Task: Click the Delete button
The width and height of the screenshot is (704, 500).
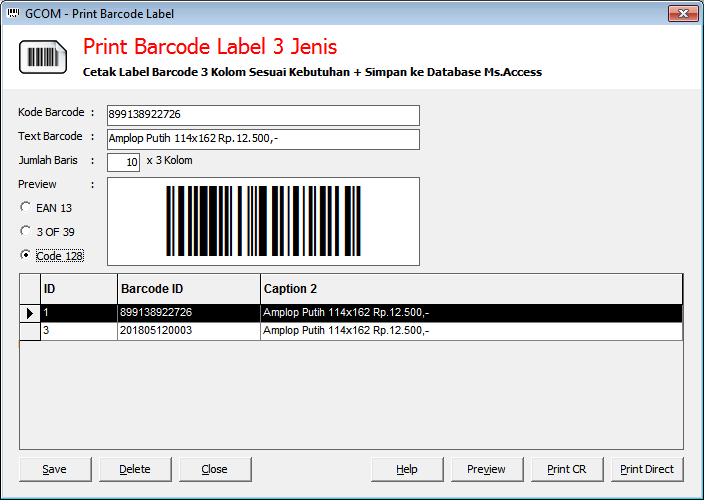Action: coord(135,469)
